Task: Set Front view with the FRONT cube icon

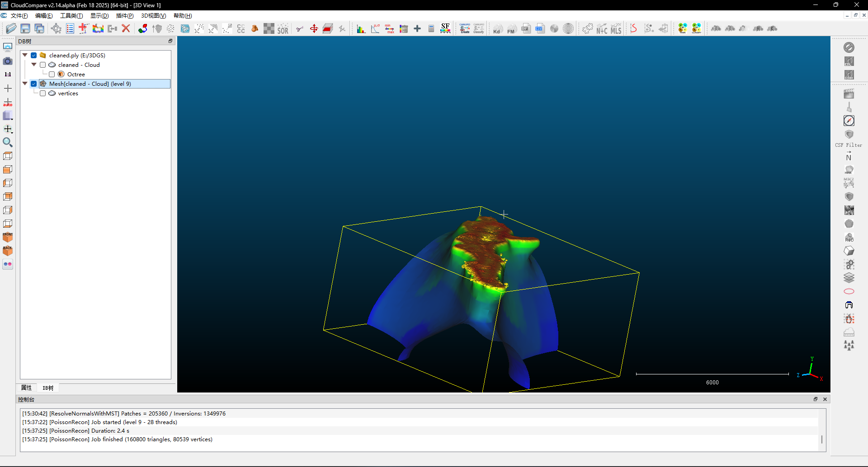Action: click(8, 237)
